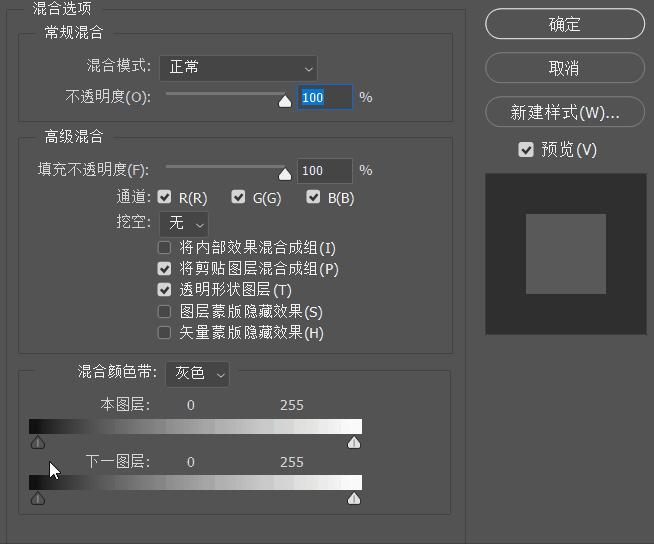This screenshot has width=654, height=544.
Task: Click the 不透明度 slider track
Action: point(225,93)
